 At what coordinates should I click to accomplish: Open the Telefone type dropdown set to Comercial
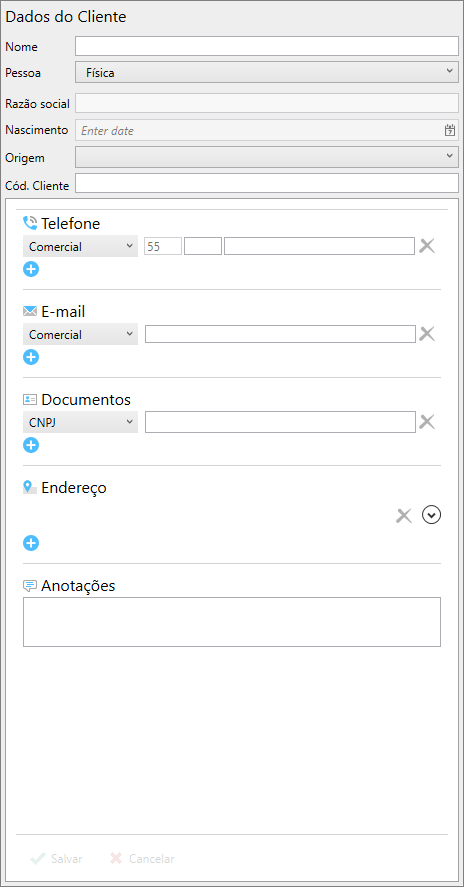coord(80,247)
